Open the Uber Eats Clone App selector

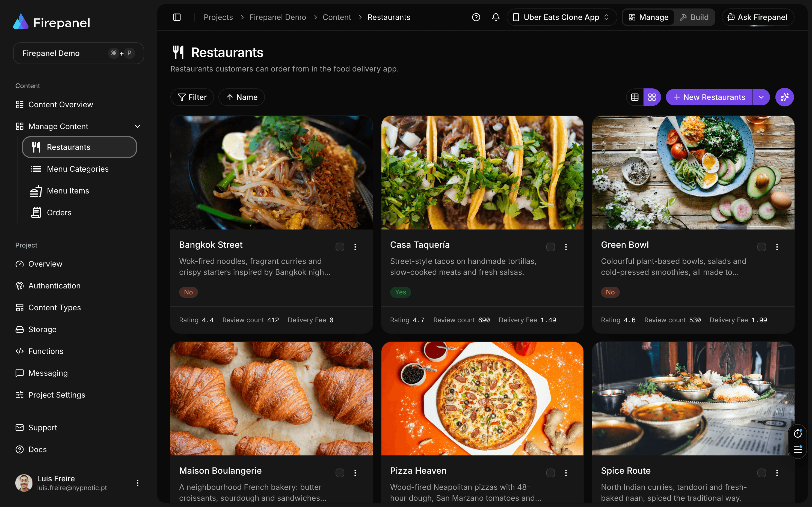(562, 17)
